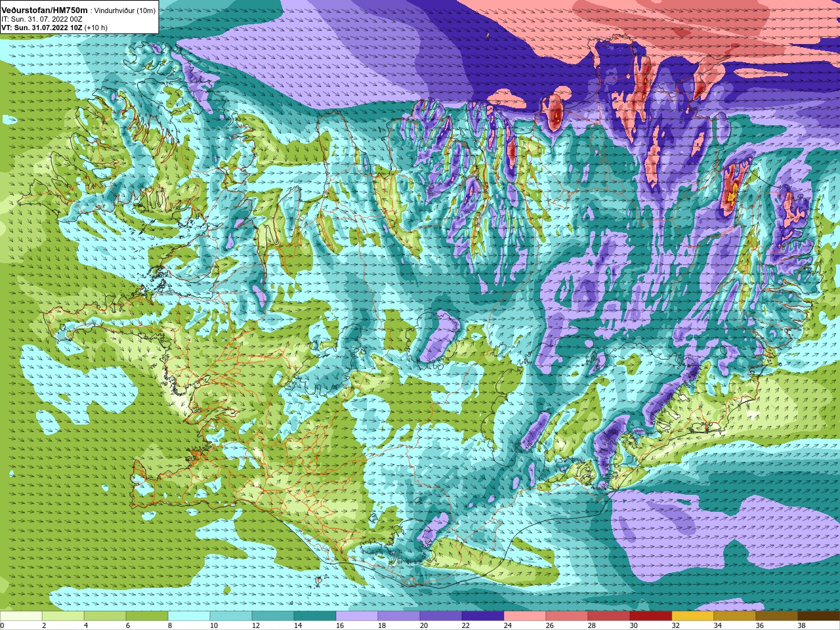
Task: Click the (+10 h) forecast offset text
Action: coord(96,28)
